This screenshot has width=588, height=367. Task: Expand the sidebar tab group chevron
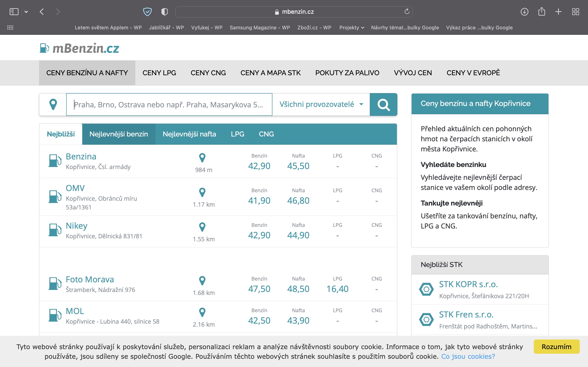(26, 12)
